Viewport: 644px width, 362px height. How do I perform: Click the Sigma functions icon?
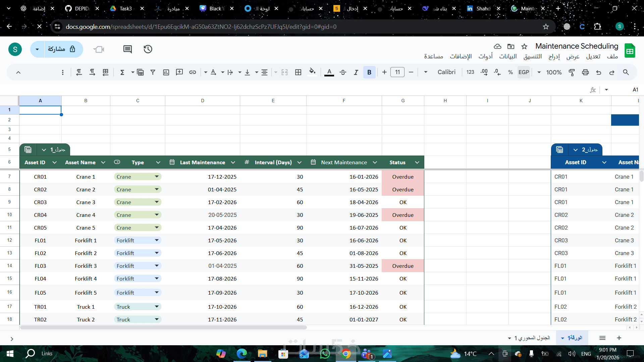(x=122, y=72)
